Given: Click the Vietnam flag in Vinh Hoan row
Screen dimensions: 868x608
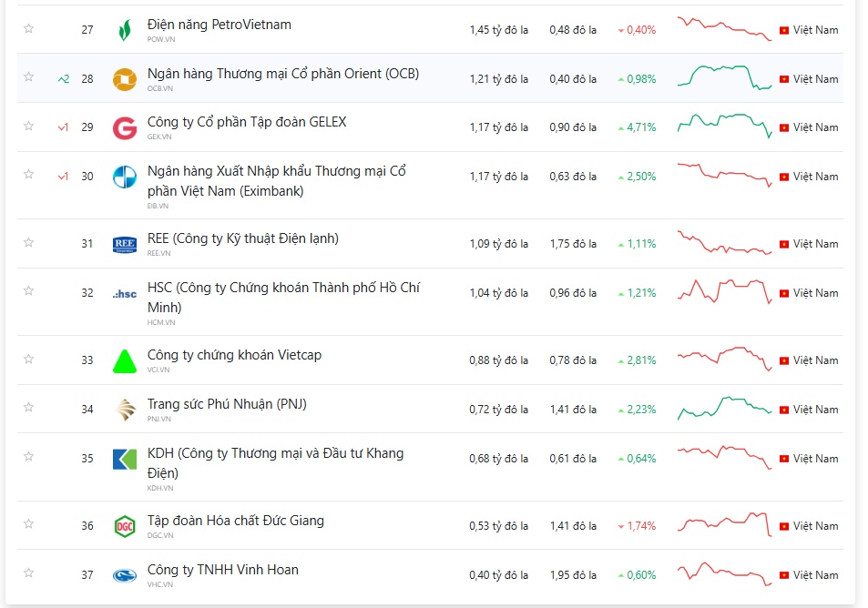Looking at the screenshot, I should 784,575.
